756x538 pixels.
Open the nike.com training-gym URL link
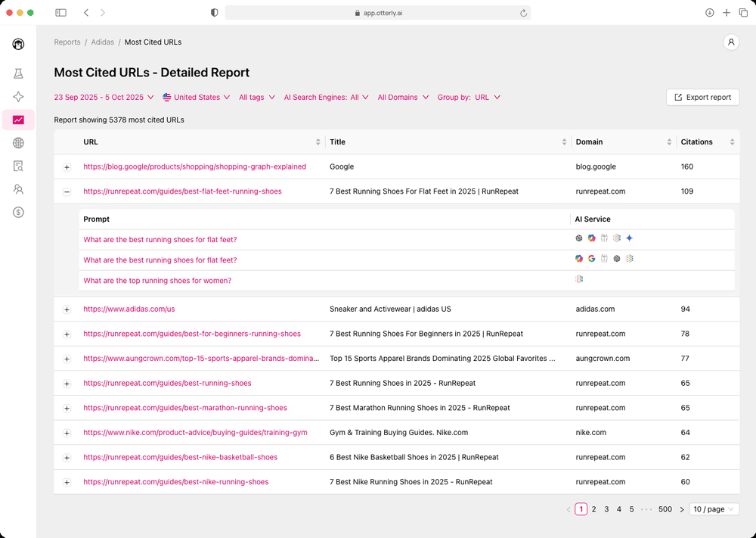coord(195,433)
